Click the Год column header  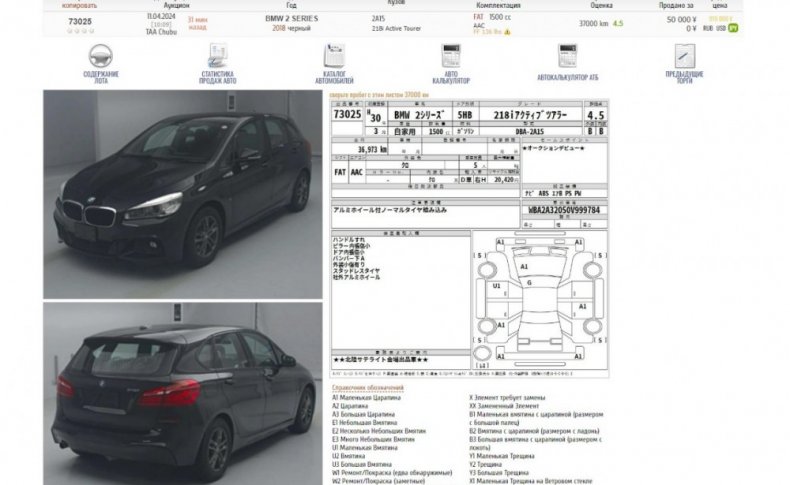291,6
